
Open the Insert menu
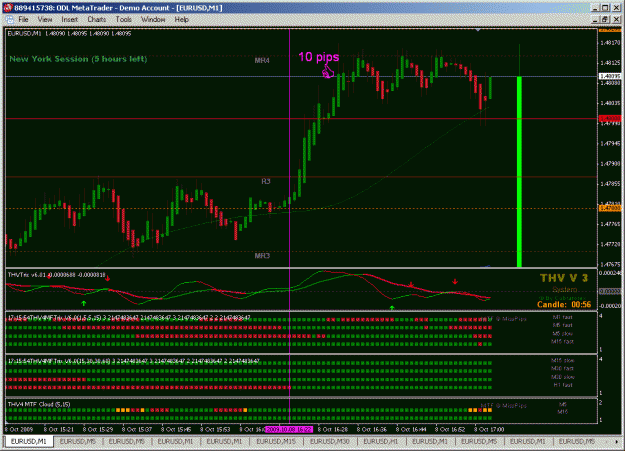point(69,19)
